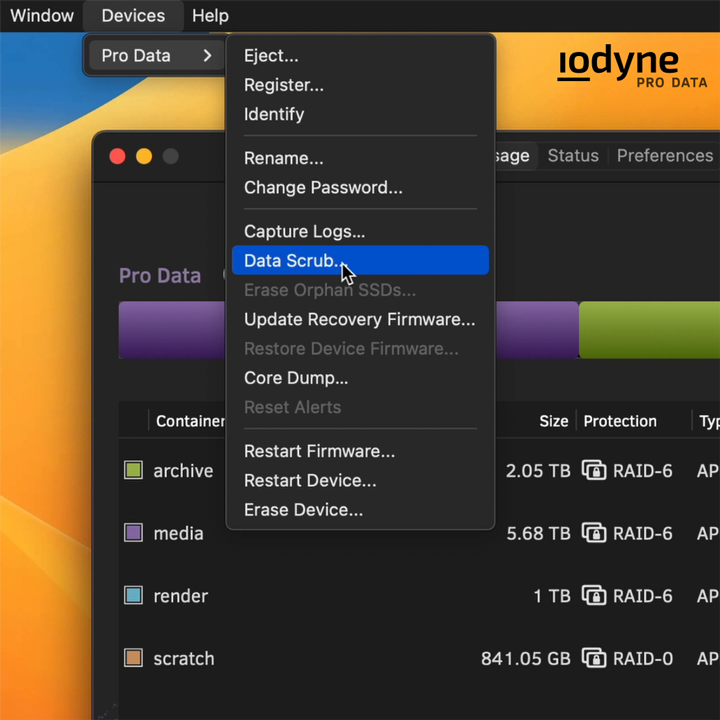The image size is (720, 720).
Task: Click the green usage bar segment
Action: pyautogui.click(x=649, y=330)
